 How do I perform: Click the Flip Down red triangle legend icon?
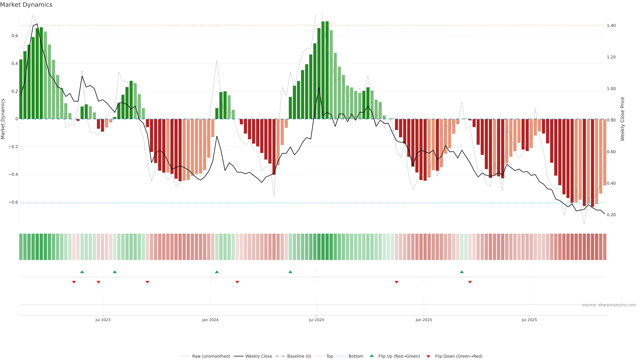(x=428, y=356)
